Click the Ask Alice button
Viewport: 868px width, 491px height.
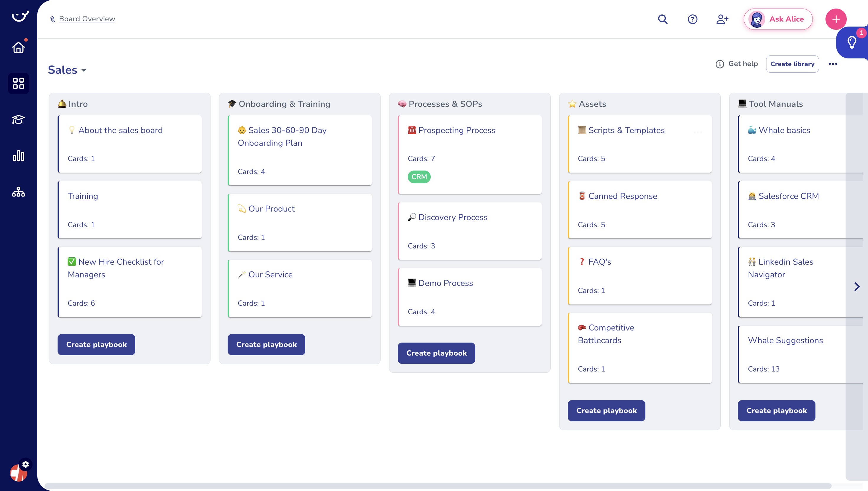pos(778,19)
